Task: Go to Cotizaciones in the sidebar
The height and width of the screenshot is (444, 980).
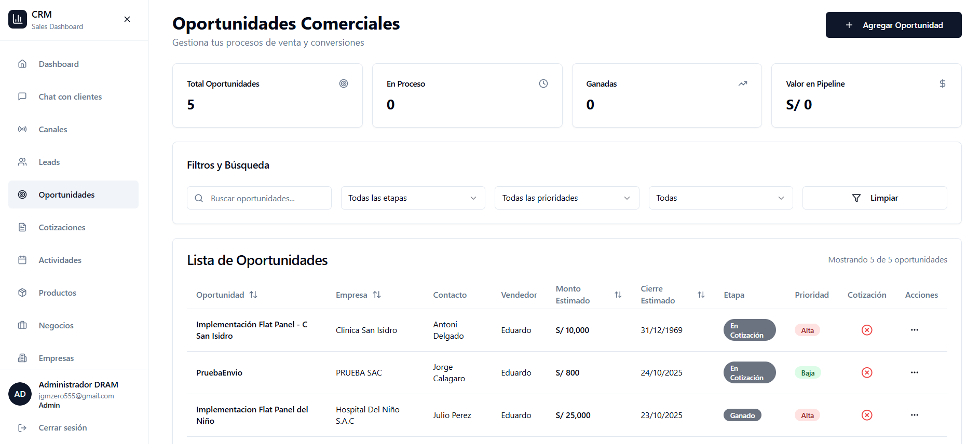Action: pos(62,227)
